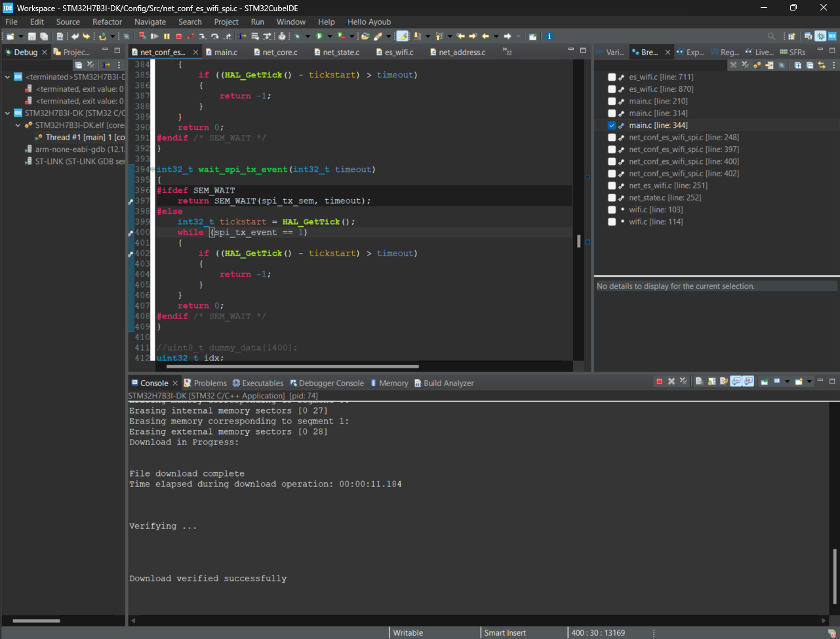Open the Refactor menu
Viewport: 840px width, 639px height.
pos(107,22)
